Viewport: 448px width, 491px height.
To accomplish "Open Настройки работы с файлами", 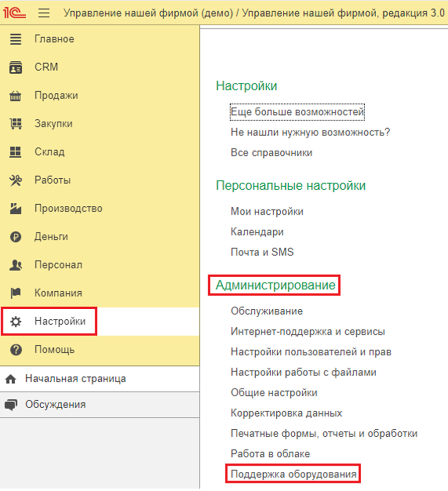I will click(303, 373).
